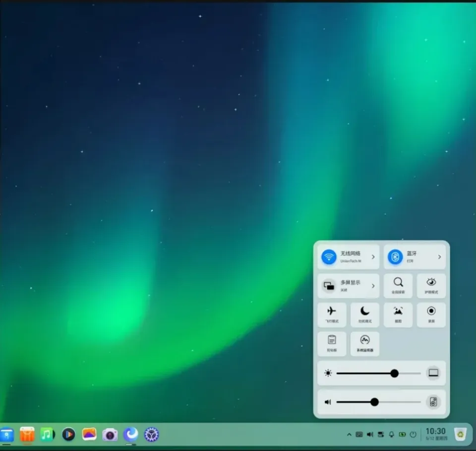Image resolution: width=476 pixels, height=451 pixels.
Task: Launch system monitor (系统监视器) tile
Action: click(365, 343)
